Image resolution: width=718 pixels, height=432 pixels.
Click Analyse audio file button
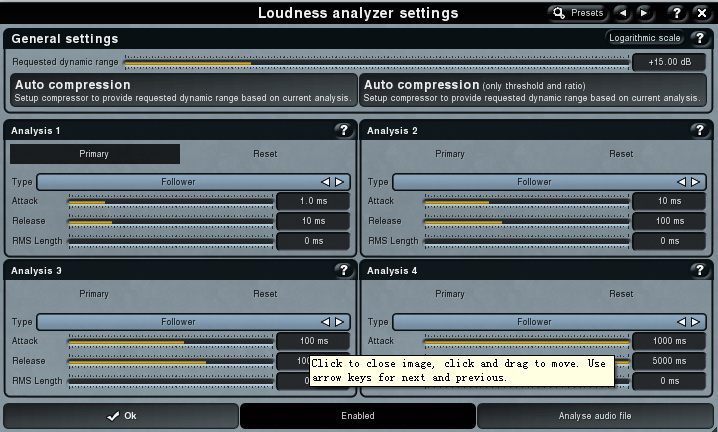coord(594,416)
